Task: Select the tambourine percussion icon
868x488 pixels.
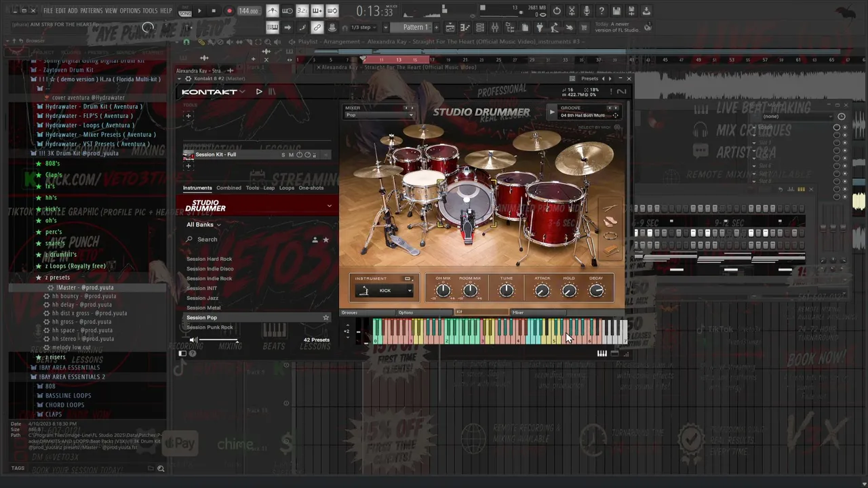Action: click(x=610, y=236)
